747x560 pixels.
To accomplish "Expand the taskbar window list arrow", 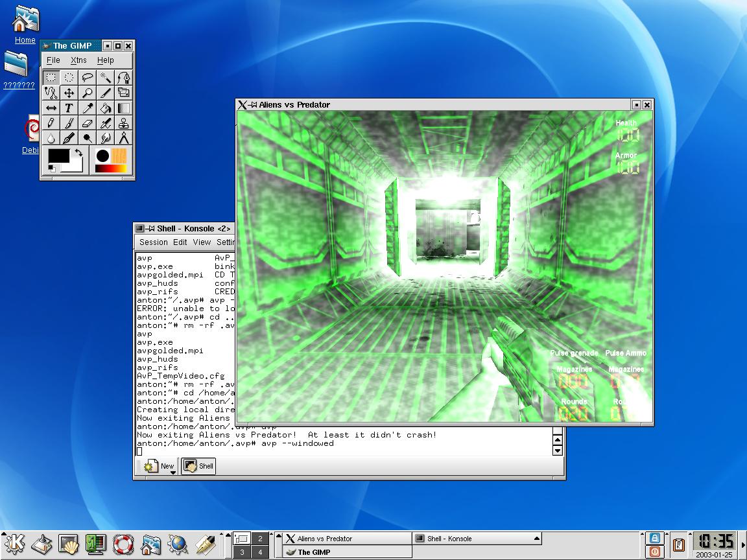I will (x=536, y=539).
